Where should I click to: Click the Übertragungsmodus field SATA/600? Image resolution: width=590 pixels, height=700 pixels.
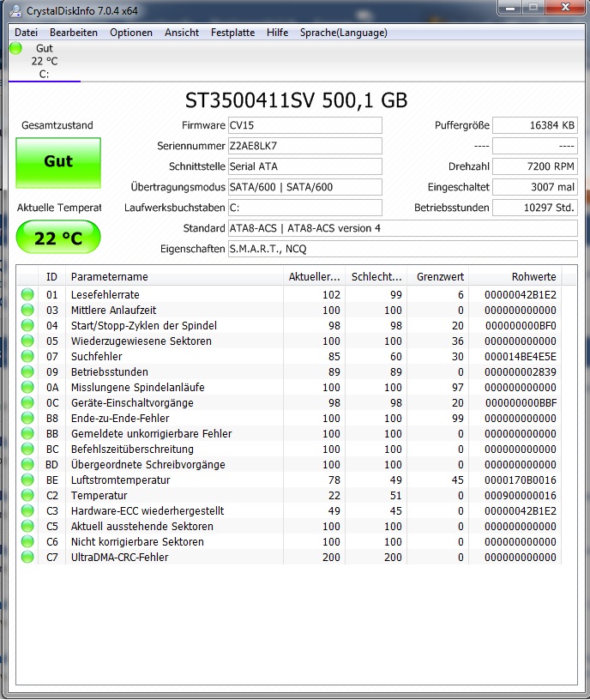(x=305, y=187)
